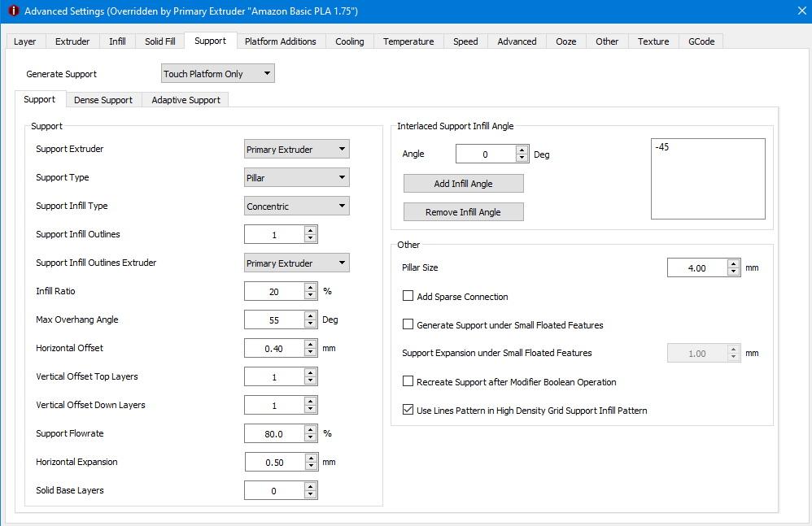The height and width of the screenshot is (526, 812).
Task: Click the Pillar Size value field
Action: tap(697, 268)
